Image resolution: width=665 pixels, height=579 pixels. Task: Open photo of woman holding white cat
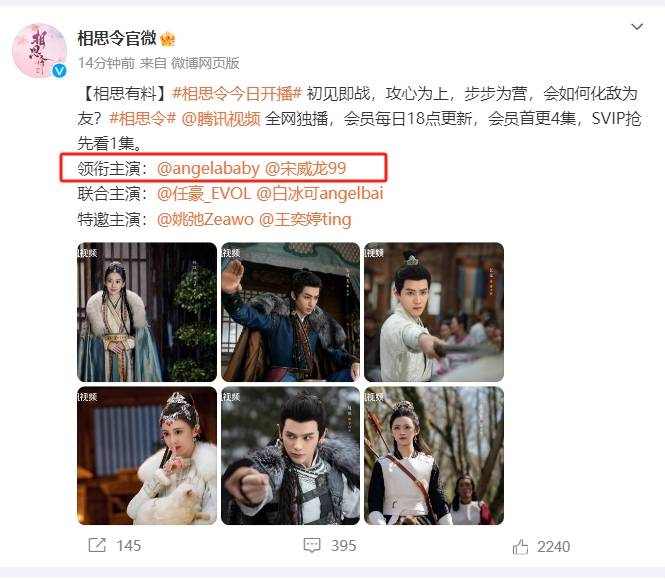click(147, 456)
